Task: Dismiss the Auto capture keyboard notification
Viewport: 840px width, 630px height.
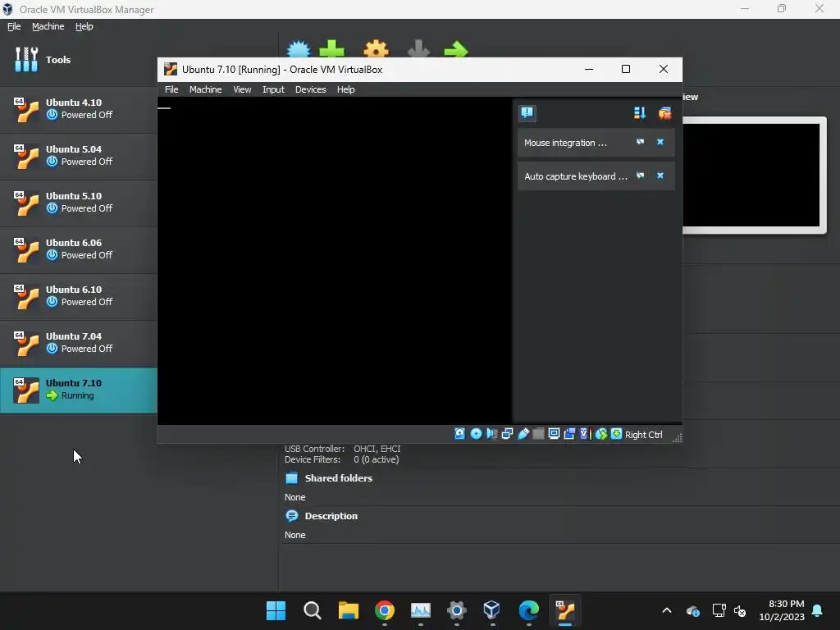Action: [660, 176]
